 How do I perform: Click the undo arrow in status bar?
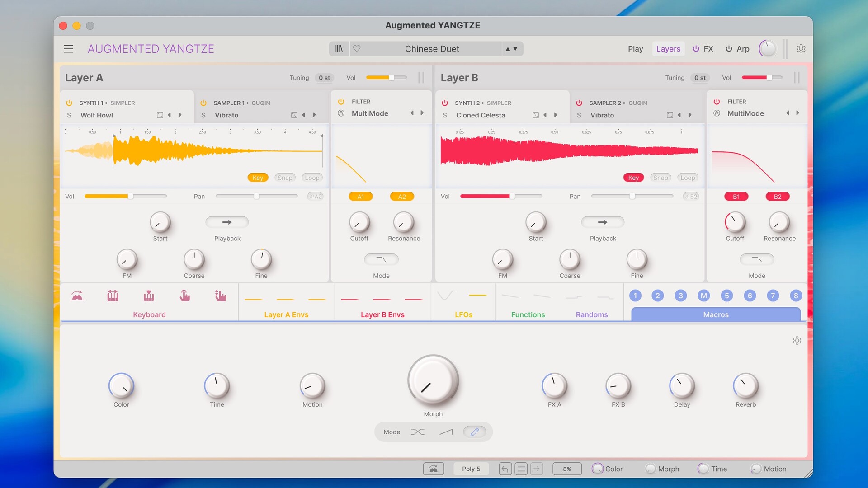pos(505,469)
